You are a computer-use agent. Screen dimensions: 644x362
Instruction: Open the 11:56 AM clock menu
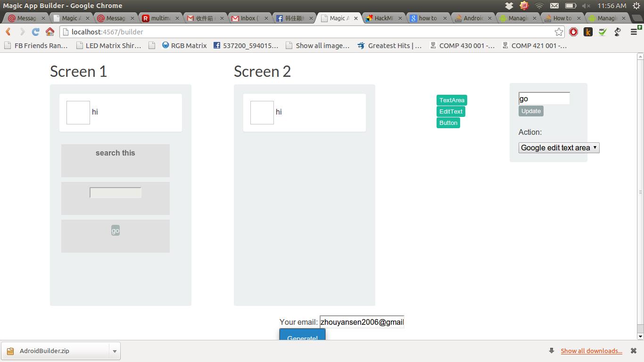(x=611, y=6)
